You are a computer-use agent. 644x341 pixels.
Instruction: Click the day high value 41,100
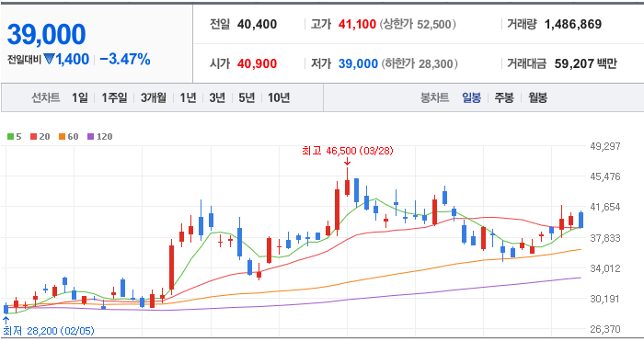pos(357,24)
